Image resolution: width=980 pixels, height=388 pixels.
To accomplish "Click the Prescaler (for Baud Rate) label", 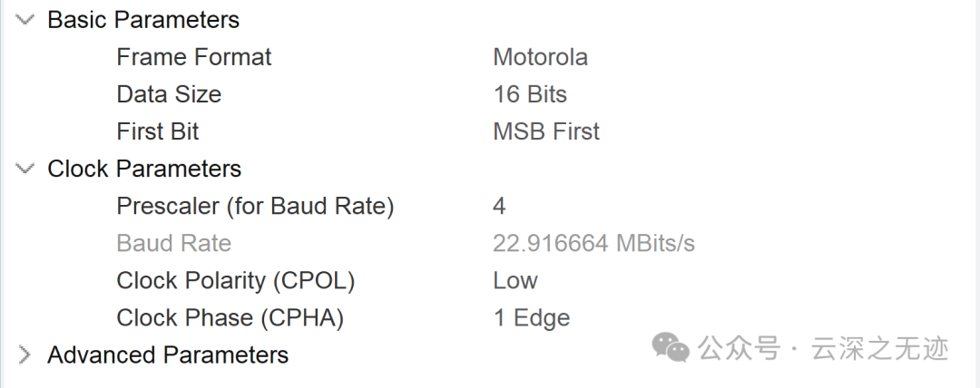I will 255,206.
